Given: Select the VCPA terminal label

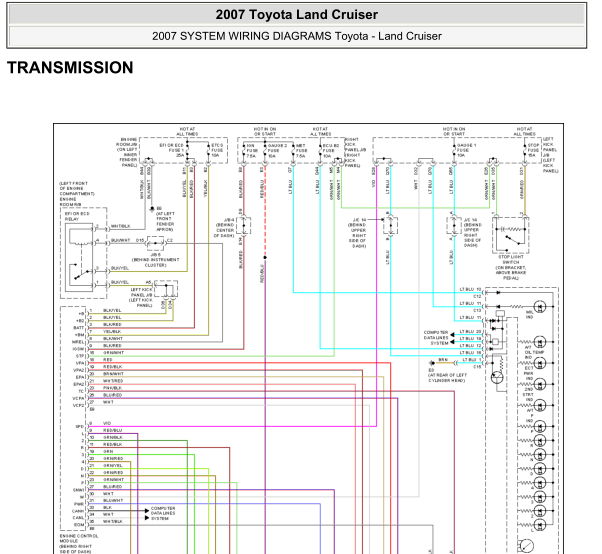Looking at the screenshot, I should (78, 398).
